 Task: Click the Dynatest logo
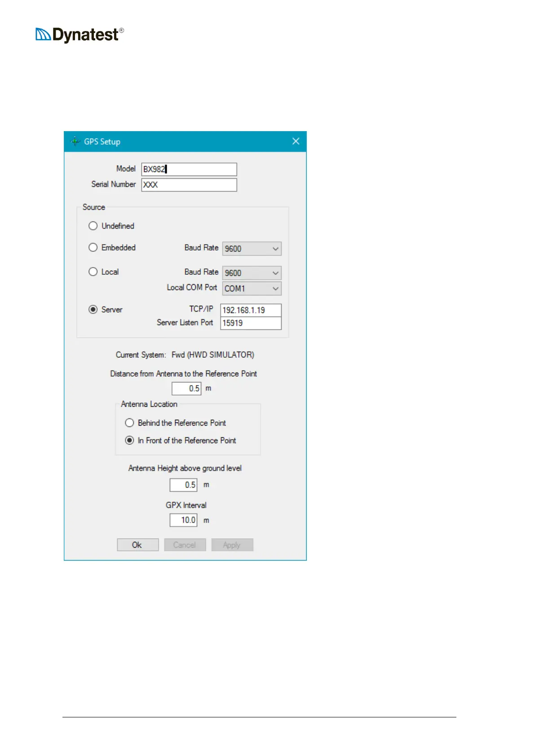[80, 35]
